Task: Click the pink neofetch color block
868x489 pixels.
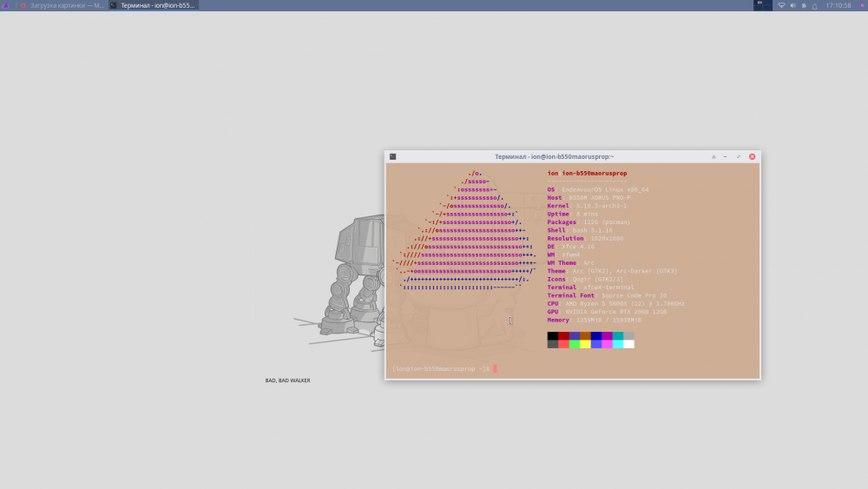Action: tap(608, 344)
